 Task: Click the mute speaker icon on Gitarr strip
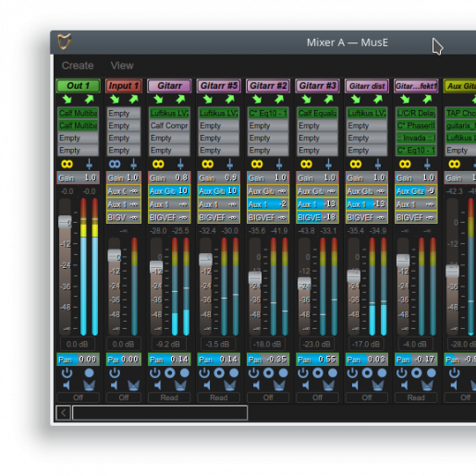pyautogui.click(x=158, y=385)
